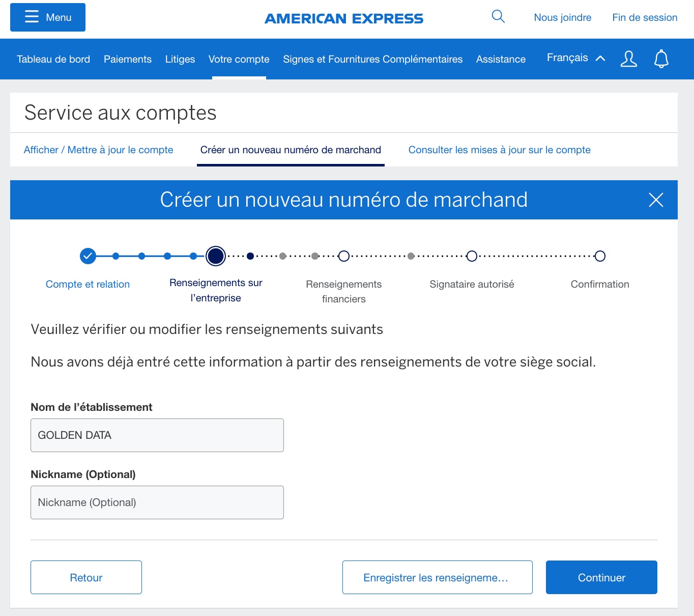Open Consulter les mises à jour sur le compte
Viewport: 694px width, 616px height.
click(x=499, y=150)
